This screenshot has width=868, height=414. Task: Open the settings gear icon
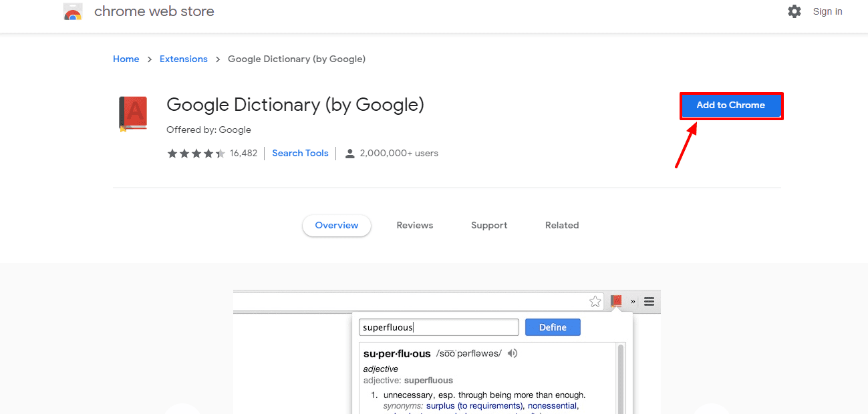pos(794,11)
